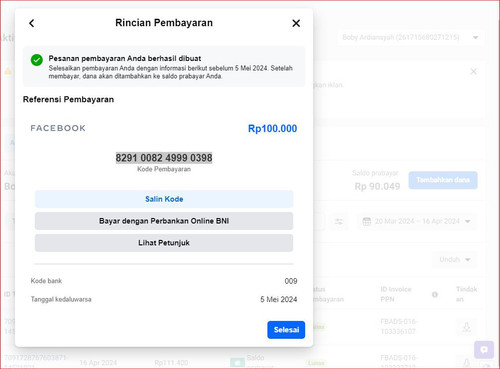
Task: Dismiss the background notification banner
Action: point(473,71)
